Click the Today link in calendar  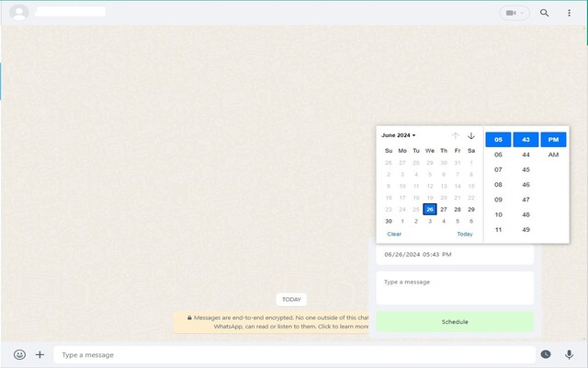(x=465, y=234)
